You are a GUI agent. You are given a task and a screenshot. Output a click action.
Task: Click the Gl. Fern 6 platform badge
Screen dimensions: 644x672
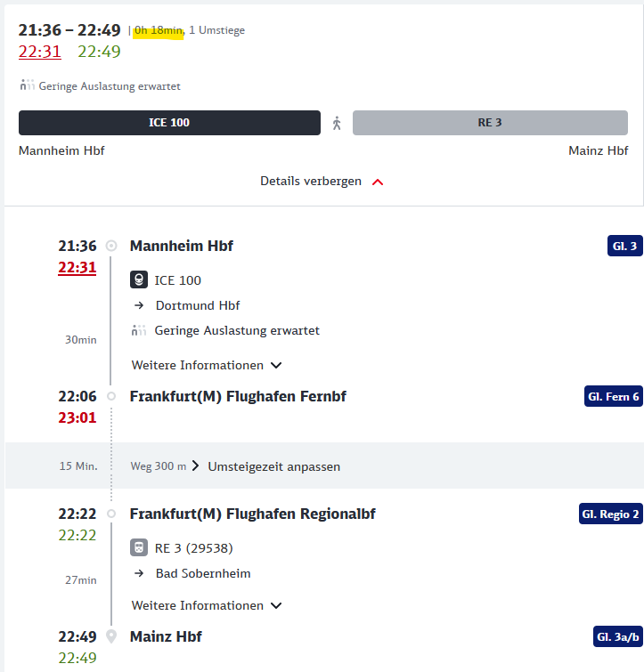tap(613, 397)
